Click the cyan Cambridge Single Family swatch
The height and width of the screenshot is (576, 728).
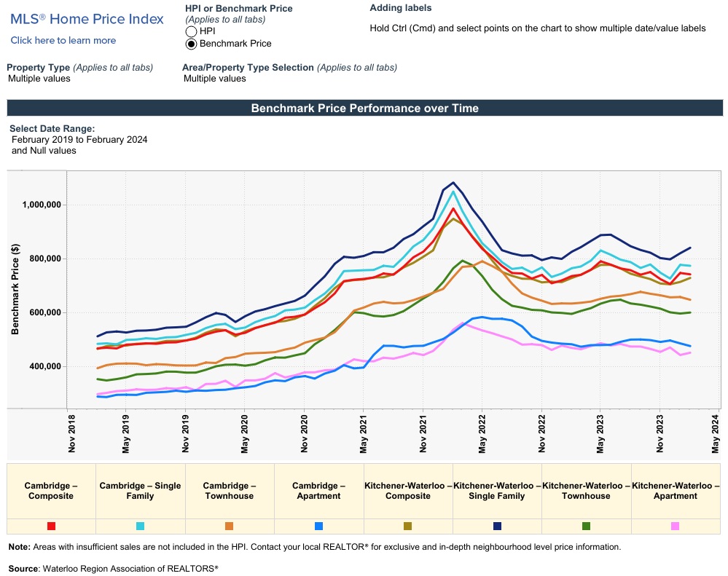[140, 526]
